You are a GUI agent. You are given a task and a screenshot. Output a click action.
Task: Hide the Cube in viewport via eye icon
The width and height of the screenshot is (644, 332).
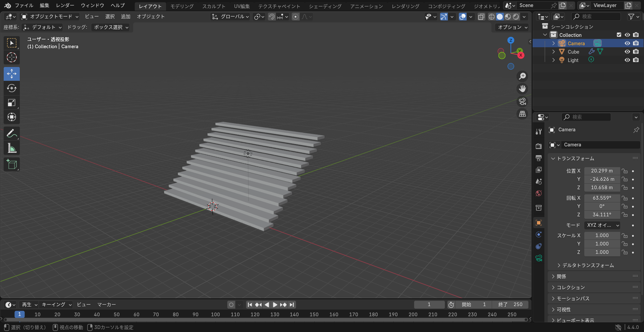627,52
